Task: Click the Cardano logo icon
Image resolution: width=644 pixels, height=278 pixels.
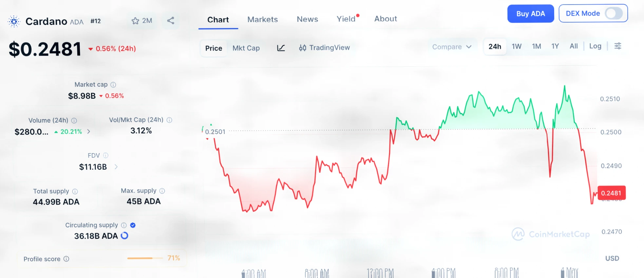Action: tap(14, 21)
